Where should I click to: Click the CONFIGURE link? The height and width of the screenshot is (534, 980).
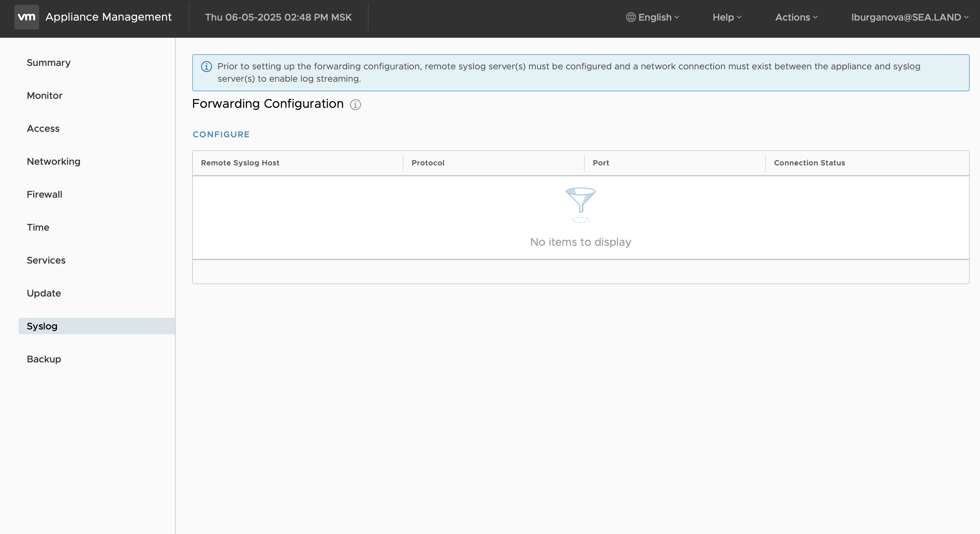point(221,134)
